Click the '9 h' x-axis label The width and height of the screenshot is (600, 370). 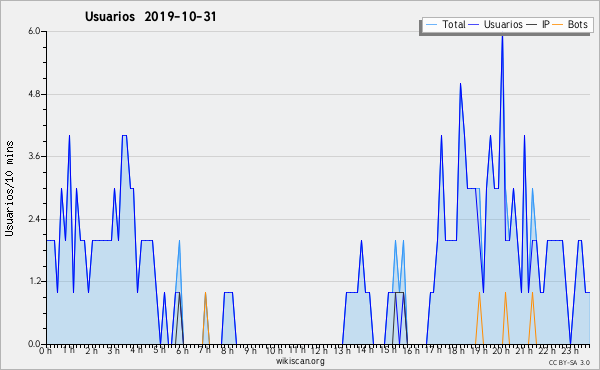click(250, 350)
